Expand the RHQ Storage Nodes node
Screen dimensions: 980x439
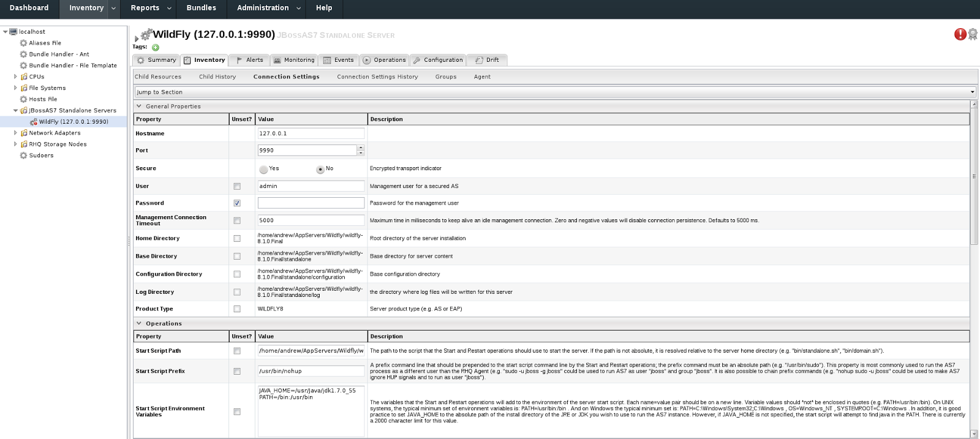tap(15, 144)
